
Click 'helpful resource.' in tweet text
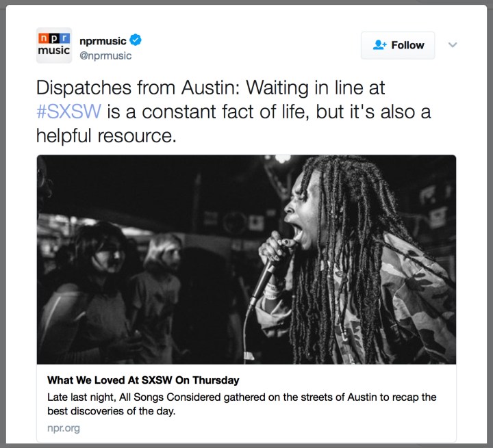point(106,135)
